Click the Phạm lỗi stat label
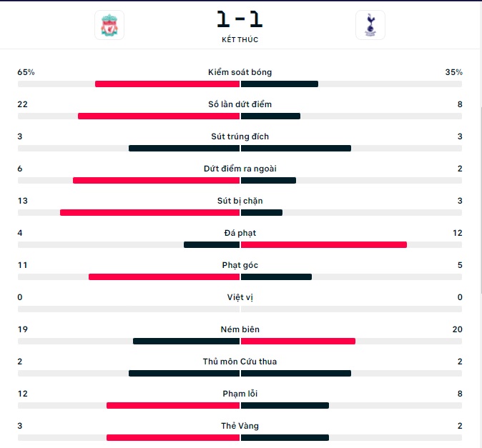Viewport: 482px width, 448px height. [x=240, y=394]
